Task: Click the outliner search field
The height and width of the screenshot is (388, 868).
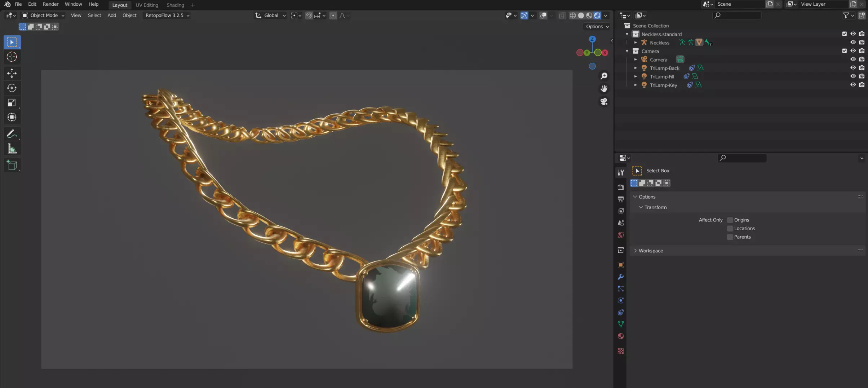Action: 737,16
